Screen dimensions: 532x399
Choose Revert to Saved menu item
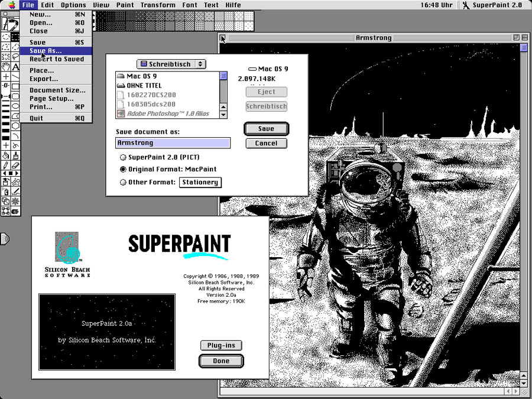pos(56,59)
